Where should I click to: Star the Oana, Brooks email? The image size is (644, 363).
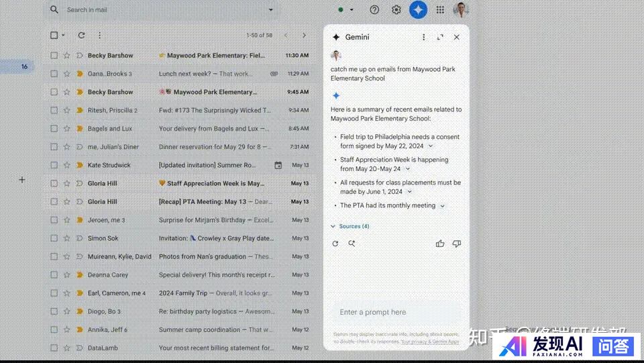[66, 74]
